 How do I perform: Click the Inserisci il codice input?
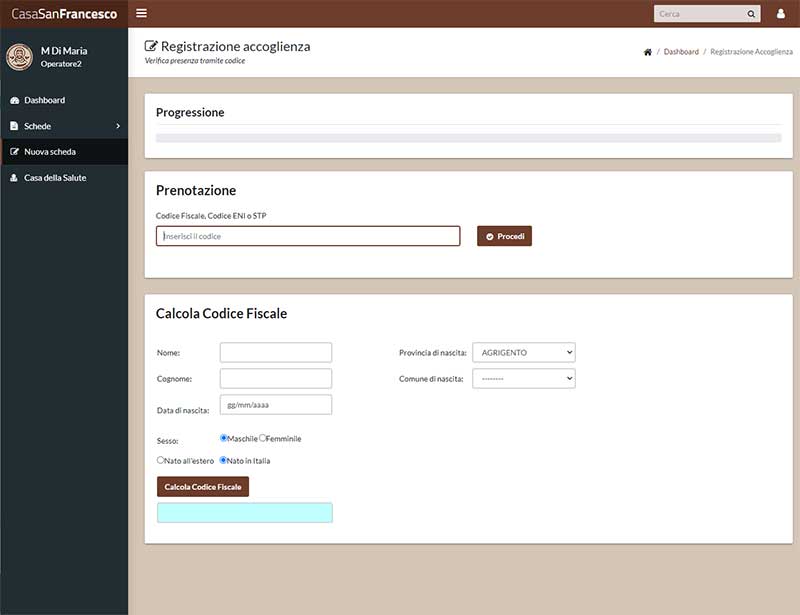[308, 236]
